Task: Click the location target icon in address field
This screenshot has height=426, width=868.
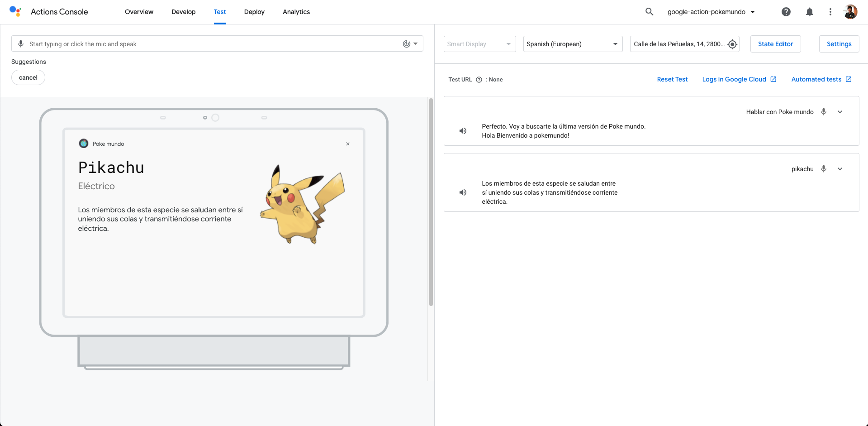Action: [732, 44]
